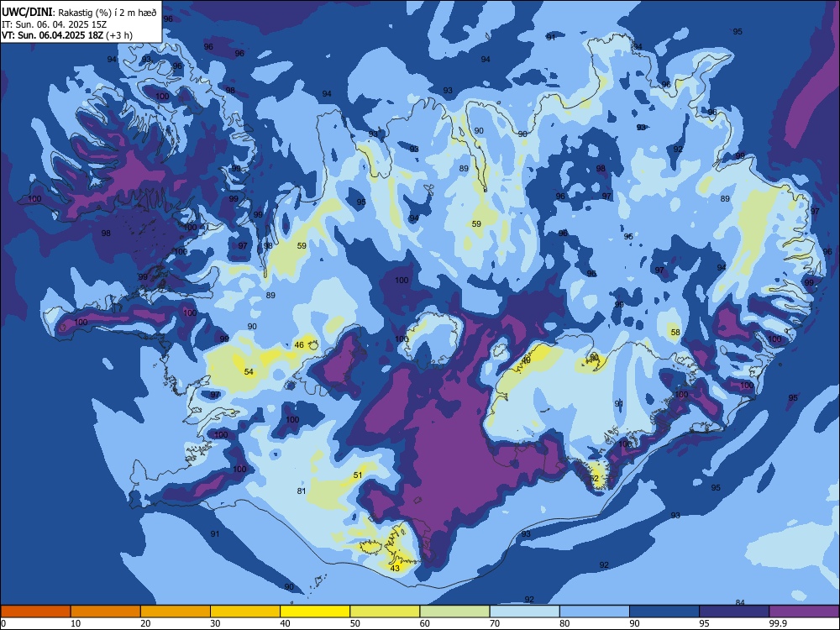
Task: Click the bright yellow 40–50 legend swatch
Action: (x=315, y=612)
